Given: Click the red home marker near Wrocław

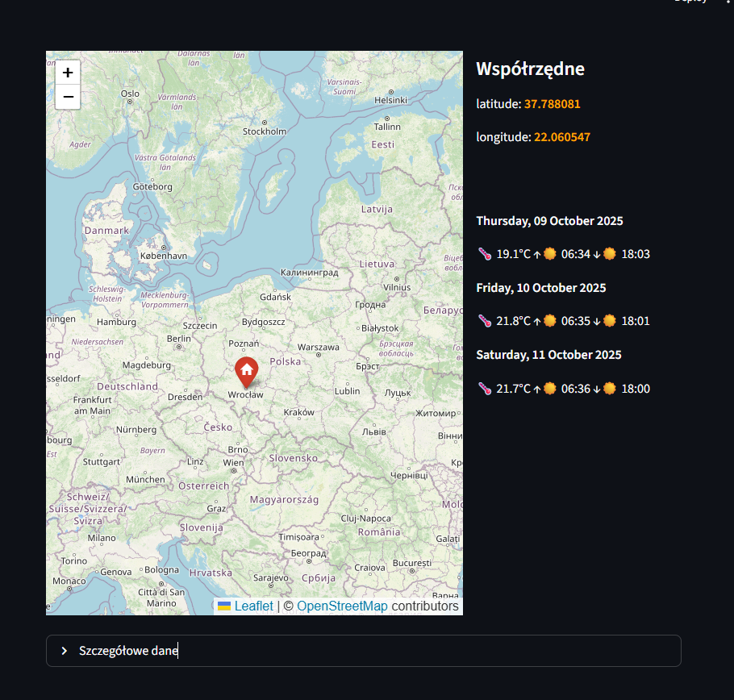Looking at the screenshot, I should tap(247, 371).
